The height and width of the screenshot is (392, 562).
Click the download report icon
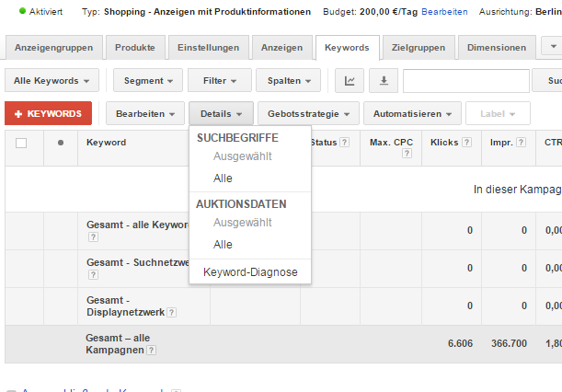point(384,81)
